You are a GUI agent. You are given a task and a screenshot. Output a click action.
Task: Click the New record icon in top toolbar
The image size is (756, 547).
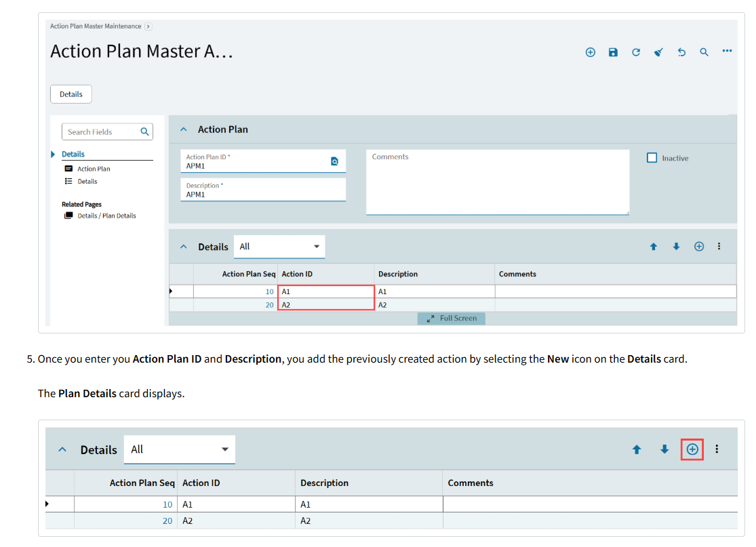click(590, 52)
